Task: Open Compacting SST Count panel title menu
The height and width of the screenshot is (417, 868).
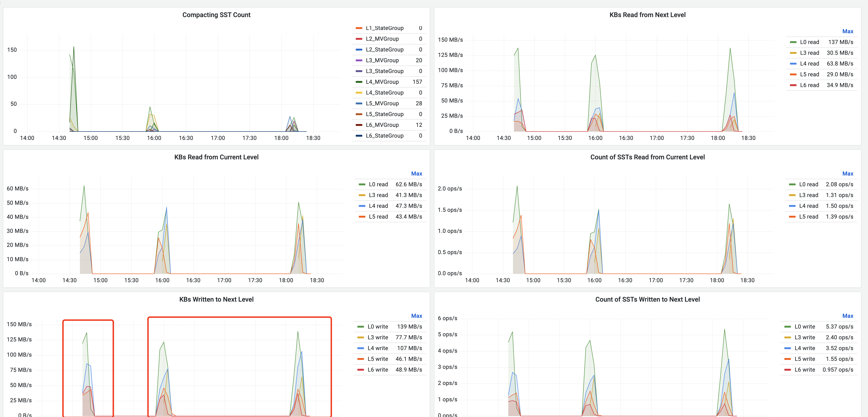Action: [216, 15]
